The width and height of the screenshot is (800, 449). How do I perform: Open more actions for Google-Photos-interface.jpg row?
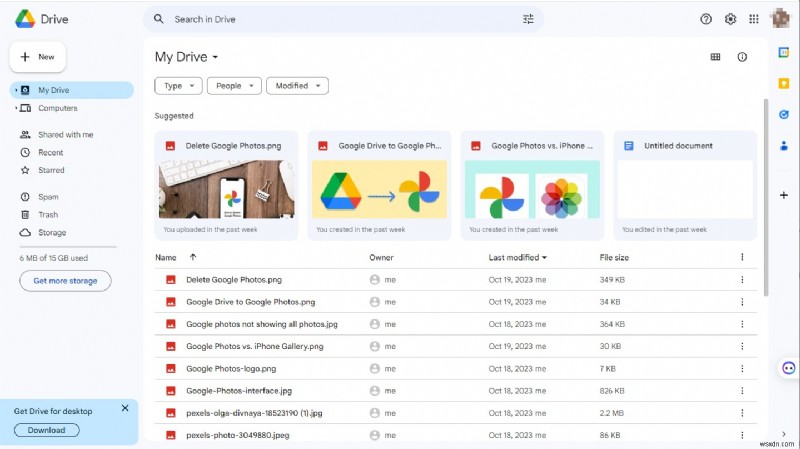[x=742, y=391]
